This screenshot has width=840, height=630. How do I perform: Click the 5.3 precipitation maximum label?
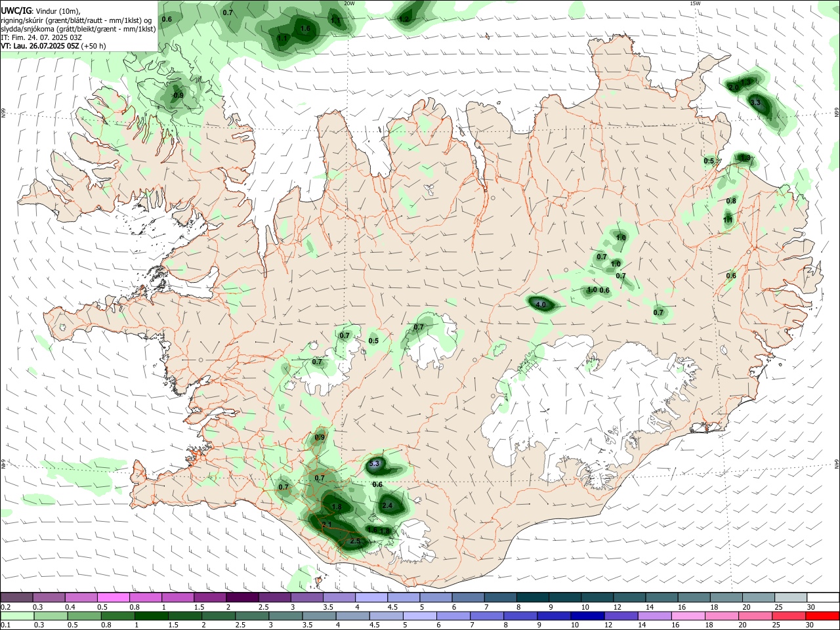click(375, 464)
